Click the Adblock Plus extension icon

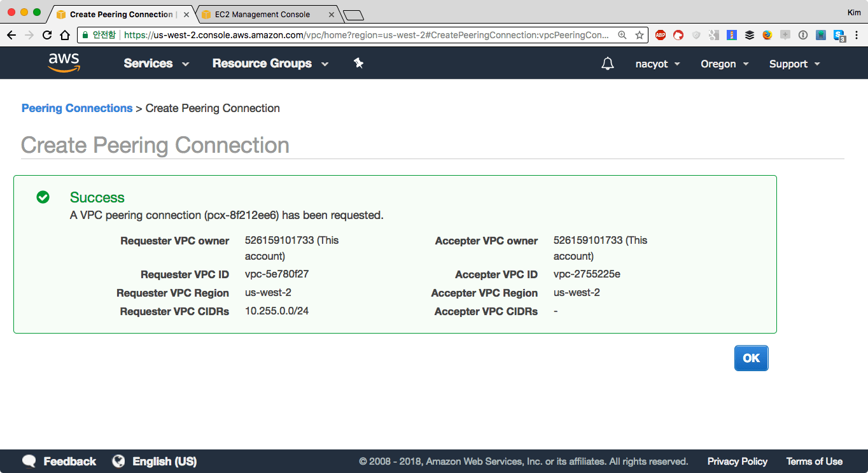click(x=661, y=36)
